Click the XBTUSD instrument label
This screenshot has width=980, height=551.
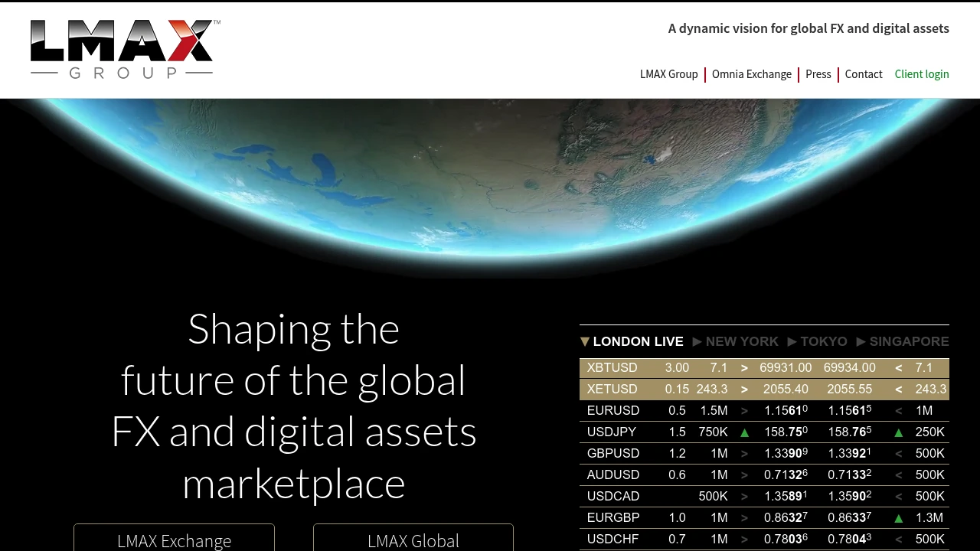coord(612,368)
